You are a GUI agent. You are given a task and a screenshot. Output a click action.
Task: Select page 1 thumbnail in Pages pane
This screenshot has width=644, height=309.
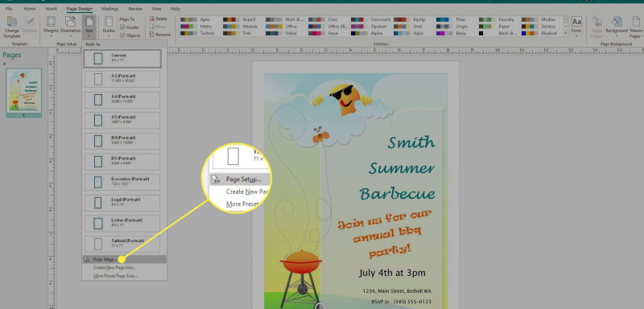(24, 91)
